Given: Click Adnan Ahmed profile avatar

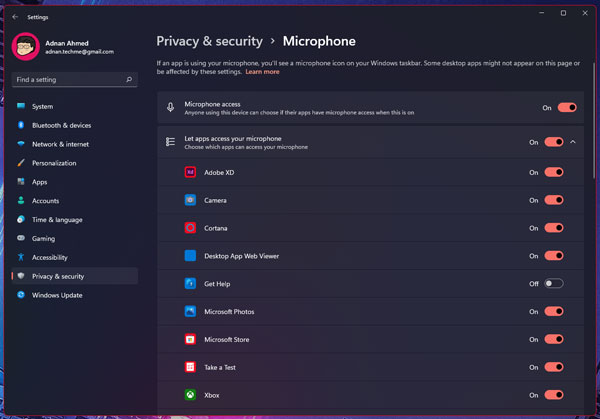Looking at the screenshot, I should click(x=26, y=47).
